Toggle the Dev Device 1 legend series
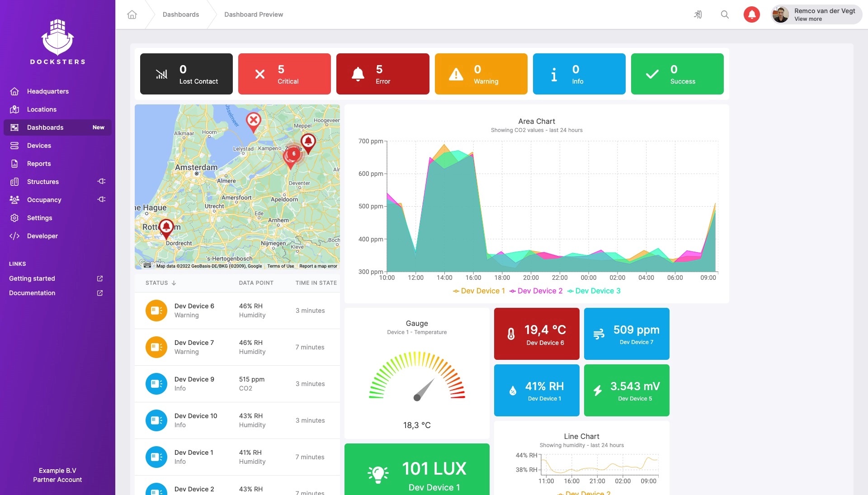 click(x=479, y=291)
